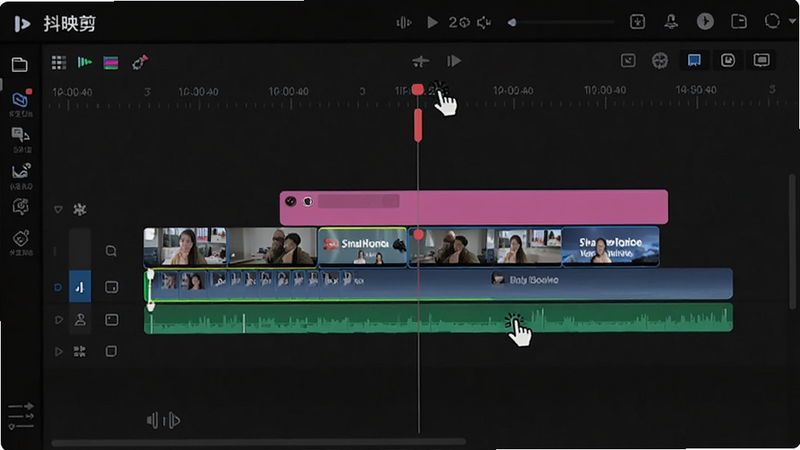Image resolution: width=800 pixels, height=450 pixels.
Task: Toggle the square icon on the bottom track header
Action: click(111, 352)
